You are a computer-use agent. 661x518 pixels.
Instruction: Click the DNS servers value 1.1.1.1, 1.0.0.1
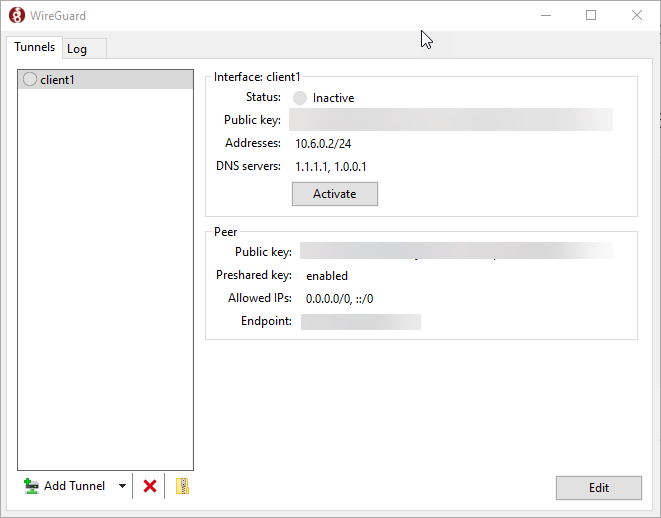tap(330, 167)
